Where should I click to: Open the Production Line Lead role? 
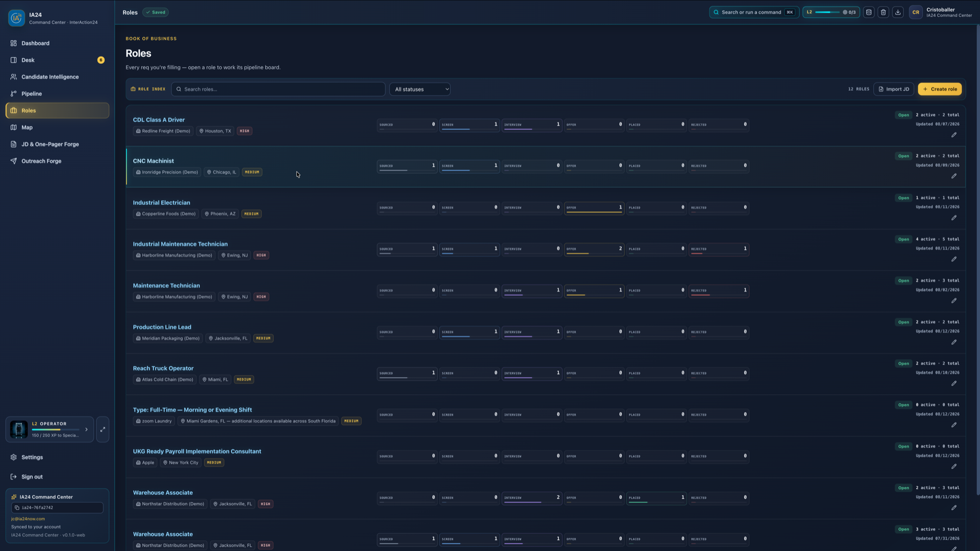(x=162, y=327)
